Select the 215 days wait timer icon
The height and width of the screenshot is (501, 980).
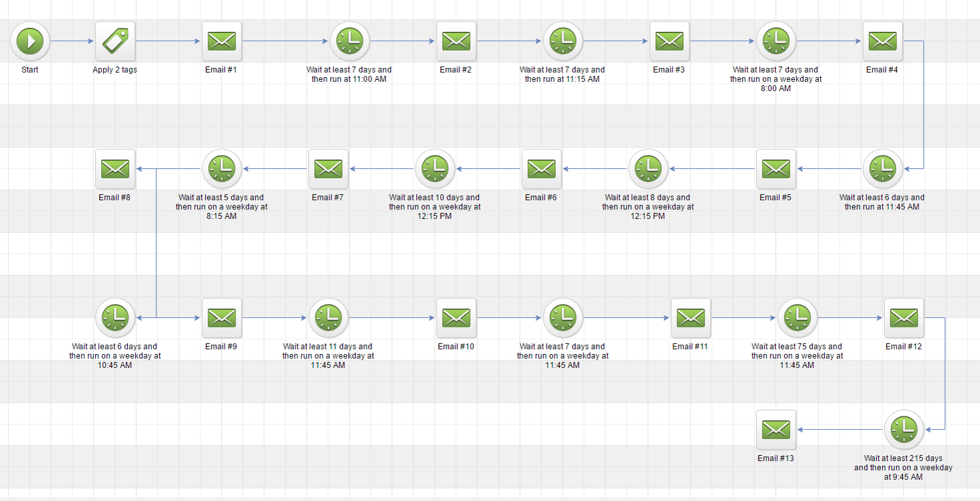point(903,430)
